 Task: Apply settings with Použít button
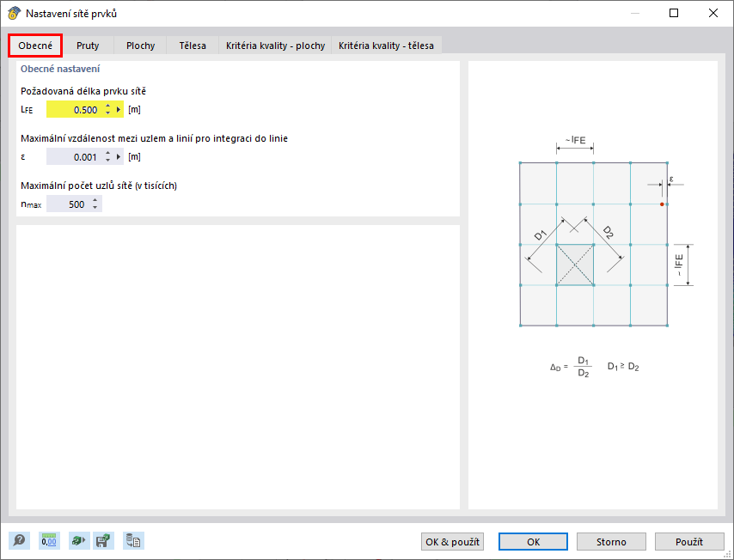pos(689,542)
